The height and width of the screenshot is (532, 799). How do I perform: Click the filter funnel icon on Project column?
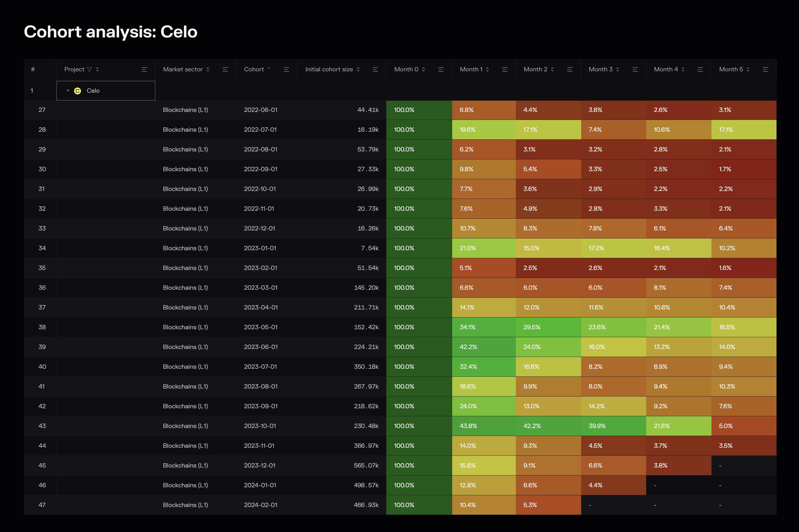click(89, 70)
